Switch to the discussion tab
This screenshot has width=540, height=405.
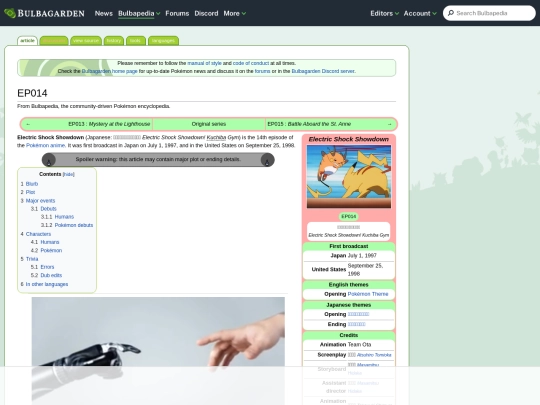pos(54,41)
